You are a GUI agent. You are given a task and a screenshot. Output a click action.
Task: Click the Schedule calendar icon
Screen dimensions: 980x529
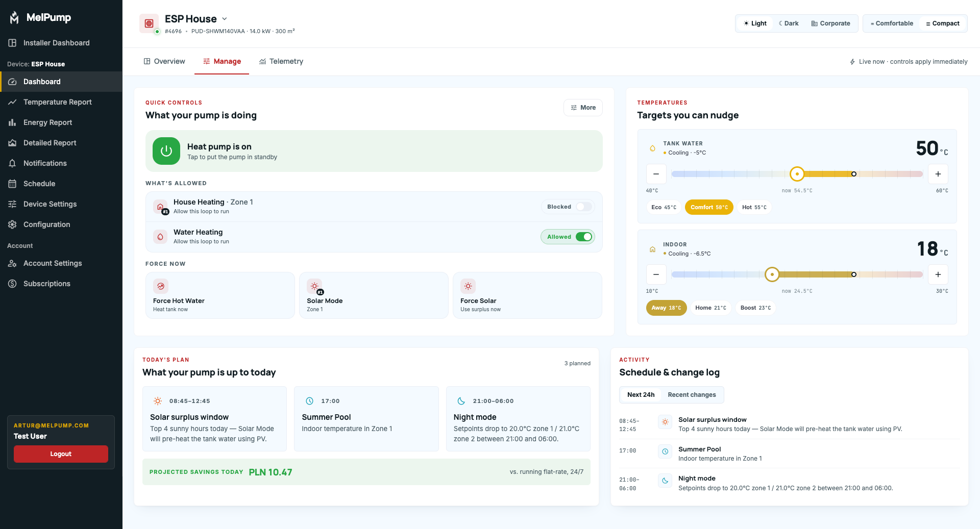pos(12,184)
